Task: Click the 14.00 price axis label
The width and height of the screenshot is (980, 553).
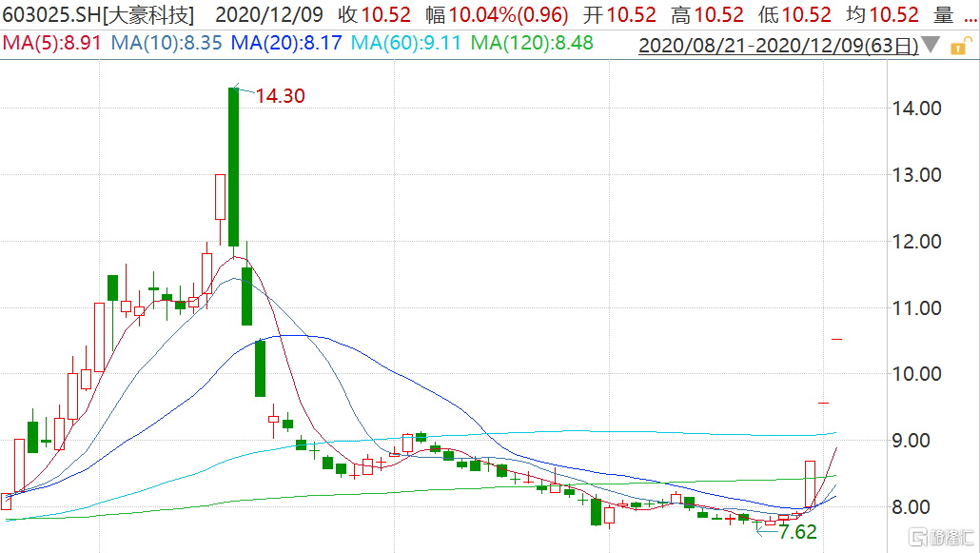Action: (x=917, y=109)
